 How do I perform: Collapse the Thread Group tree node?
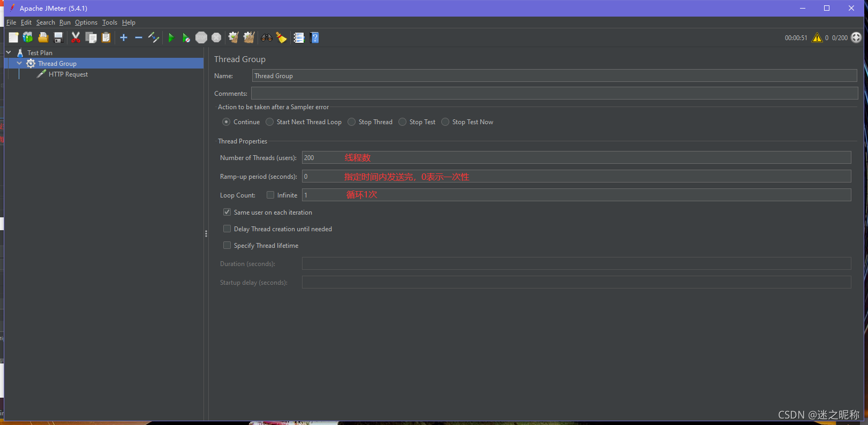click(19, 63)
